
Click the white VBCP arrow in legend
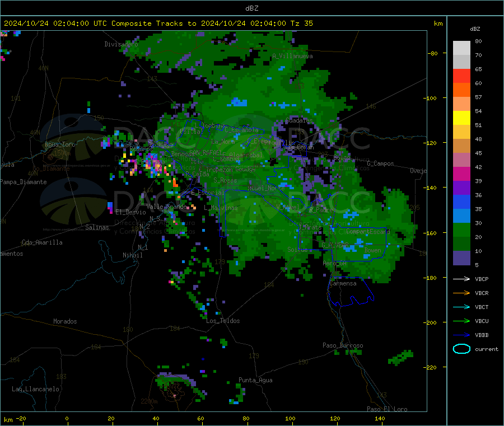pos(461,279)
